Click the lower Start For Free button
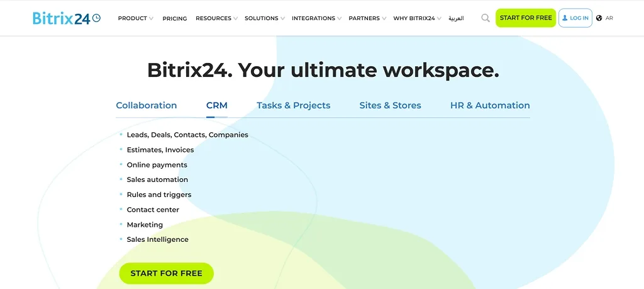This screenshot has width=644, height=289. pyautogui.click(x=166, y=273)
